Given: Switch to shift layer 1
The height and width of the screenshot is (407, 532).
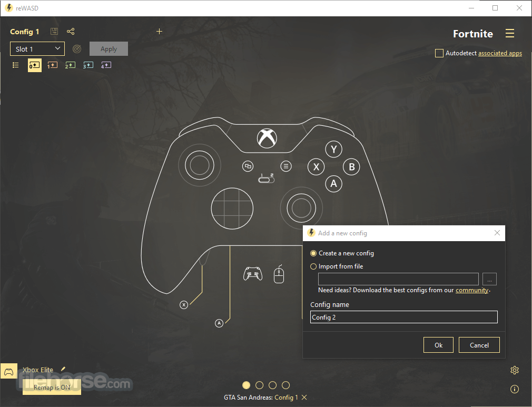Looking at the screenshot, I should pos(52,65).
